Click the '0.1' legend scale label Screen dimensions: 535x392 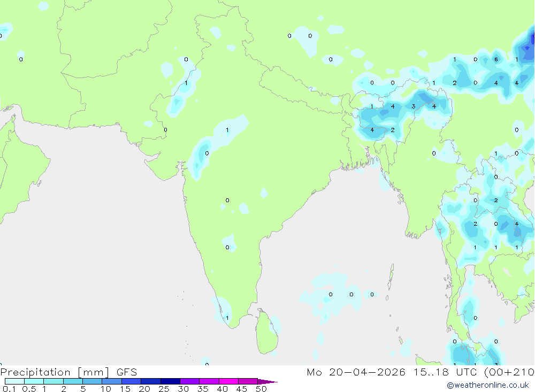coord(9,389)
